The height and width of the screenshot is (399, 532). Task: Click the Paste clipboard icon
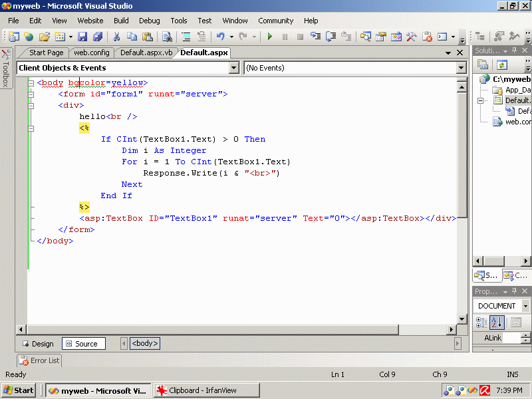point(148,37)
